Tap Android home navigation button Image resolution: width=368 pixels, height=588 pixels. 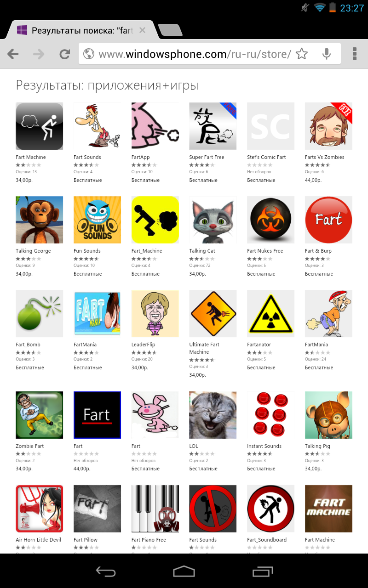click(x=184, y=571)
